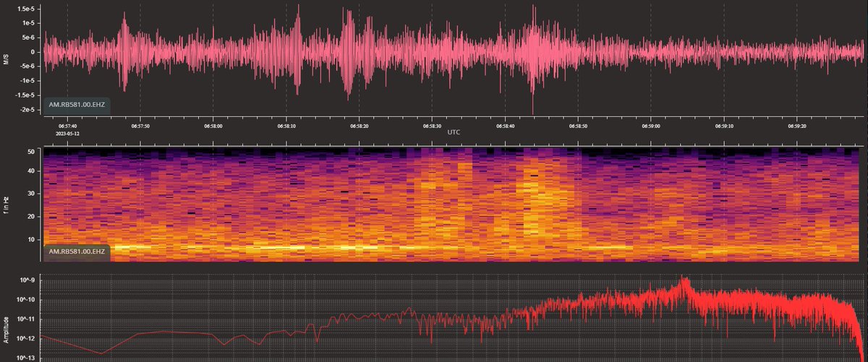868x362 pixels.
Task: Click the 'f in Hz' spectrogram axis title
Action: [6, 204]
